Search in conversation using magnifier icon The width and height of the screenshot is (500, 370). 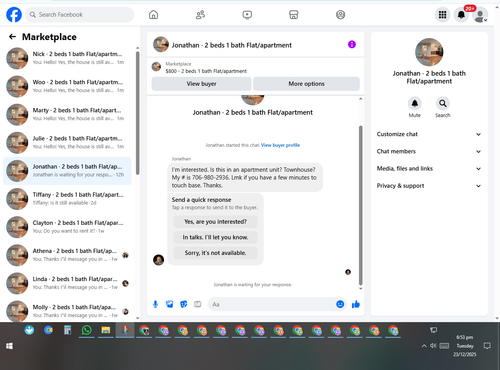(x=443, y=103)
